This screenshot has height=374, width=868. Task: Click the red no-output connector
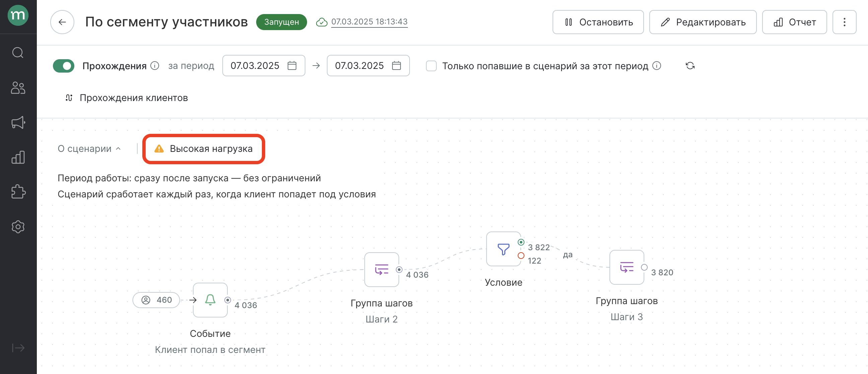coord(521,256)
